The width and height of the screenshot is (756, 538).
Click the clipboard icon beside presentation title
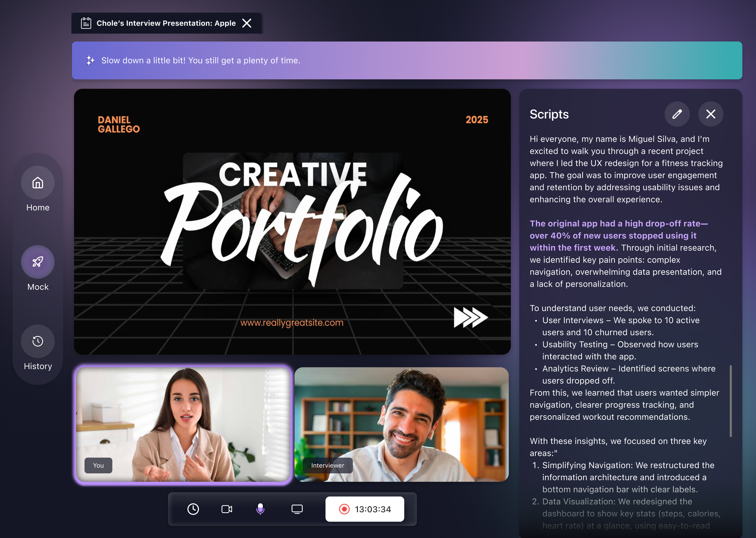(86, 23)
